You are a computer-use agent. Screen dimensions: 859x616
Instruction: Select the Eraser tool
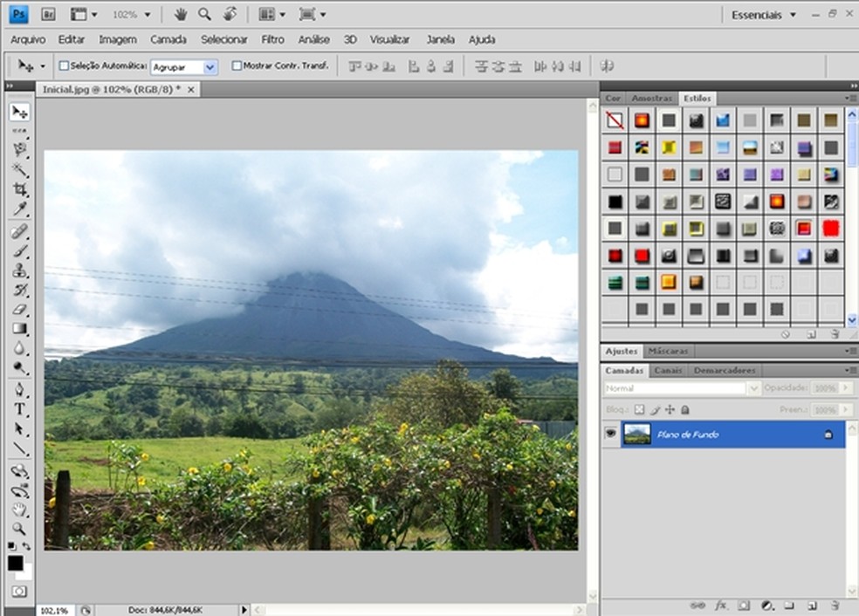coord(19,310)
